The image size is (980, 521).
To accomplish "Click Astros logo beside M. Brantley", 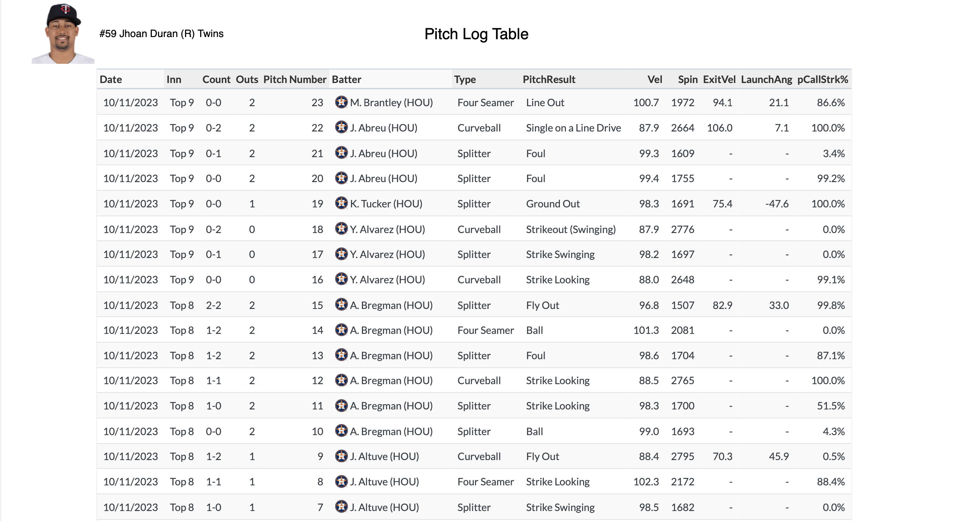I will (x=341, y=102).
